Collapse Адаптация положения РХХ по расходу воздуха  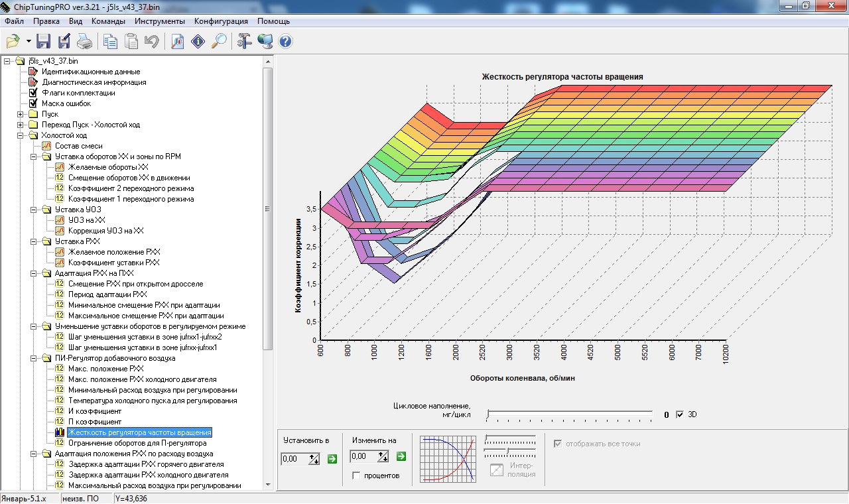tap(34, 454)
